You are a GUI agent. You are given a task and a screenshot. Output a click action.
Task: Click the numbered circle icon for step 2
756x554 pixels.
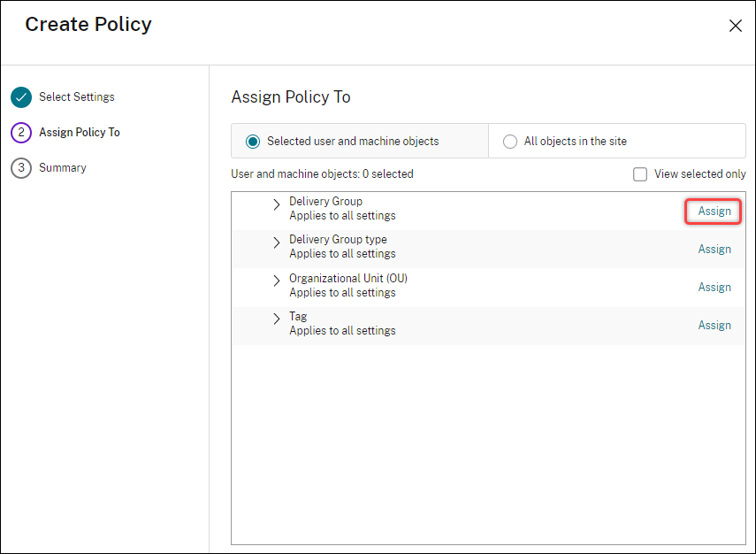[19, 132]
